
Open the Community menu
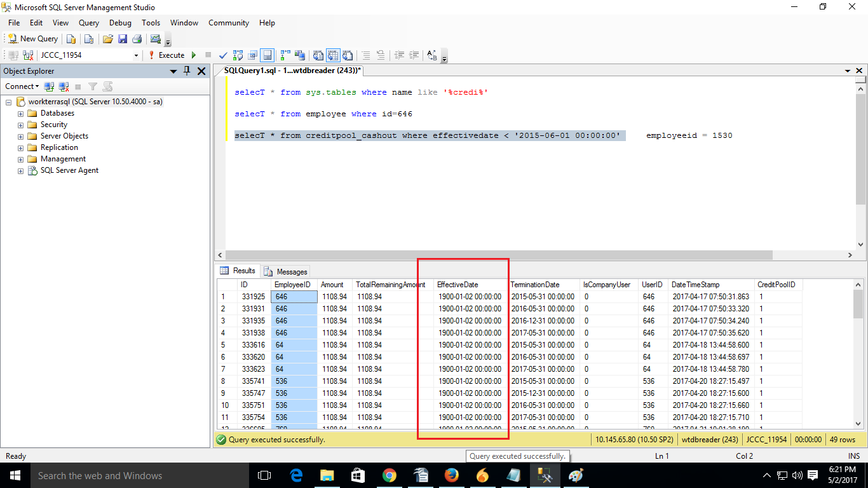pos(229,23)
